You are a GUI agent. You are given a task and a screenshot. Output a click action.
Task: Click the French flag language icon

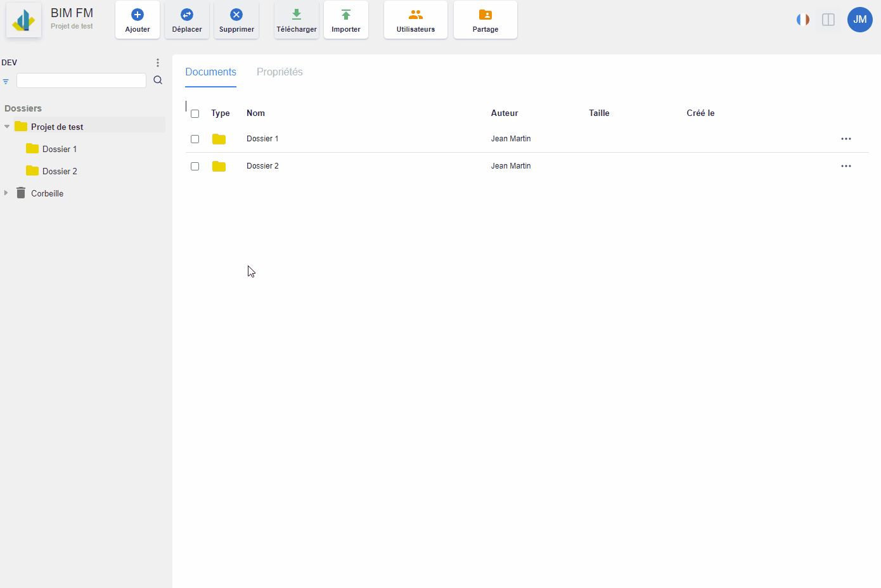(803, 20)
